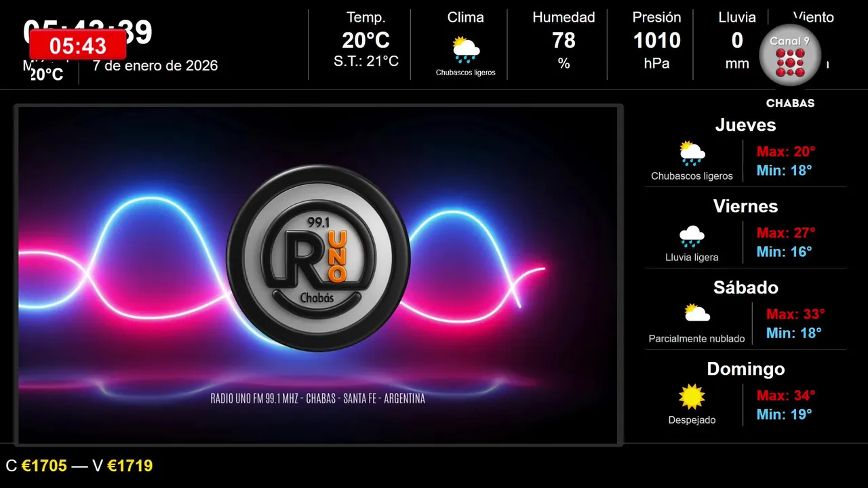
Task: Click the current weather Chubascos ligeros icon
Action: (466, 49)
